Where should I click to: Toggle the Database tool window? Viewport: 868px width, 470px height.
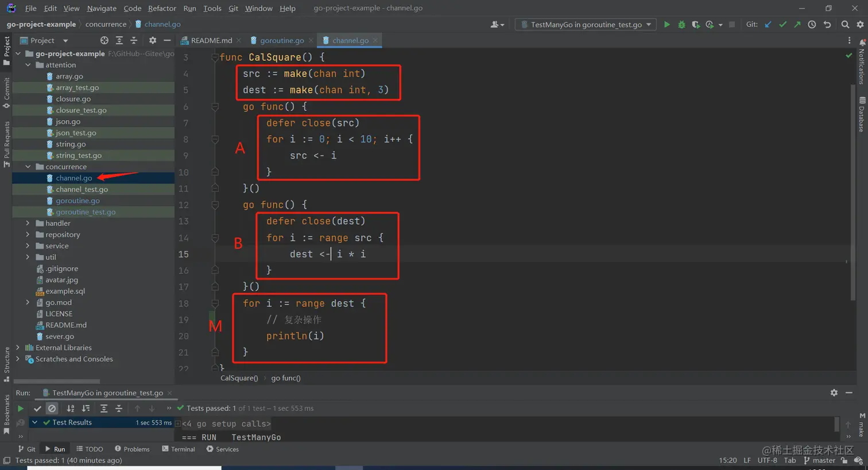[862, 115]
